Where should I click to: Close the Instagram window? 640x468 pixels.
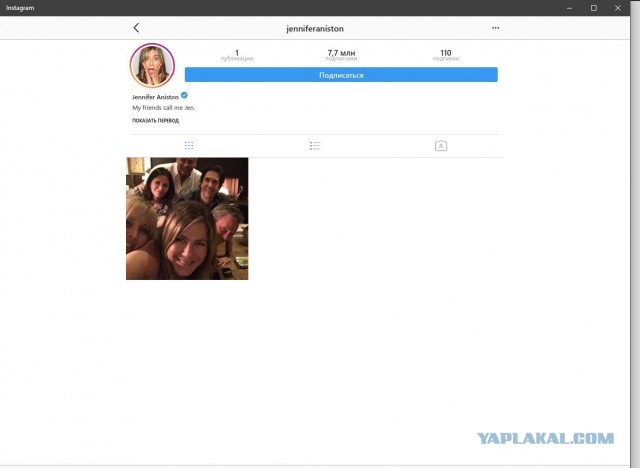point(618,8)
